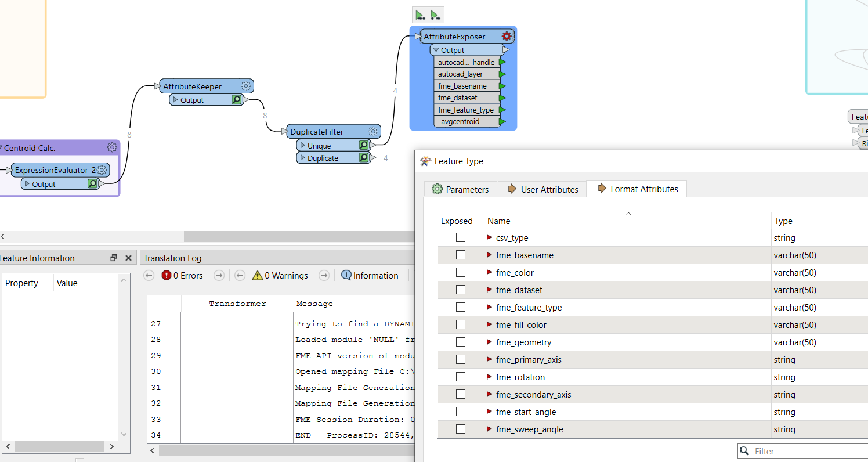The image size is (868, 462).
Task: Sort by Exposed column header
Action: [x=457, y=221]
